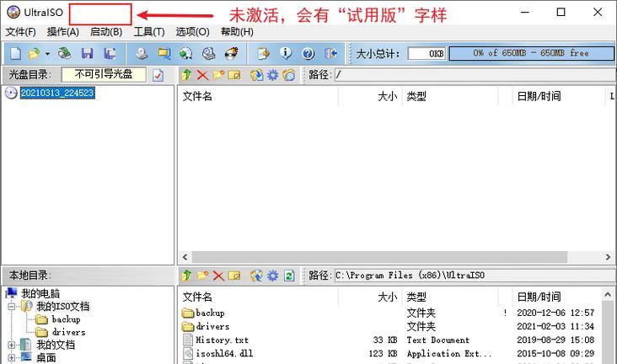Open the 选项(O) menu

coord(192,32)
